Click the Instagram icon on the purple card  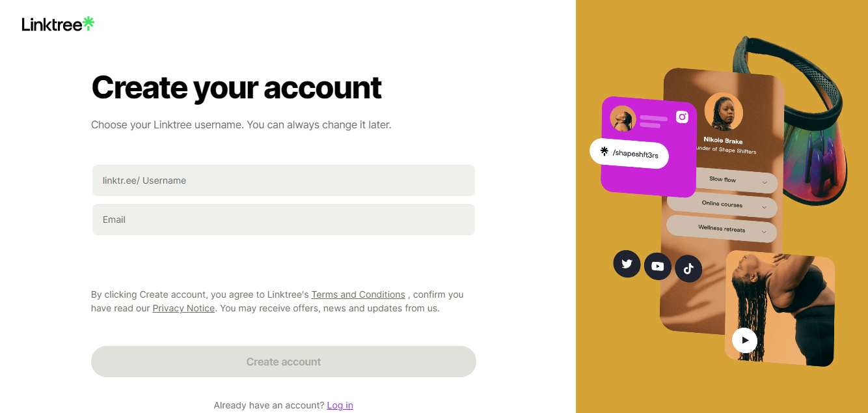click(x=681, y=117)
